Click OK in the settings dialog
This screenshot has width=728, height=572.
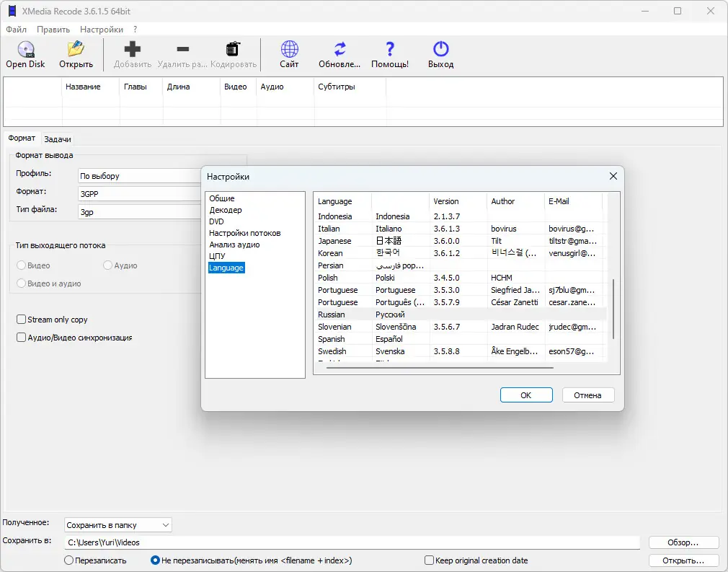(526, 395)
